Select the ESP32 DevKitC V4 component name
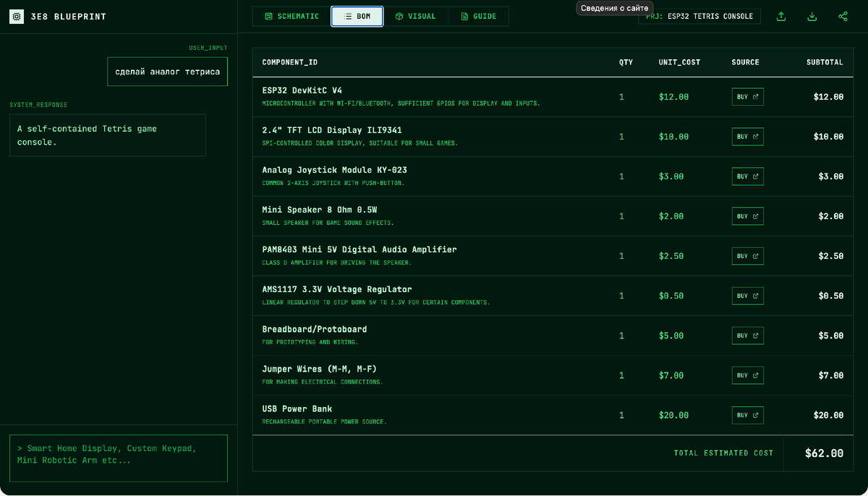This screenshot has height=496, width=868. click(x=302, y=90)
